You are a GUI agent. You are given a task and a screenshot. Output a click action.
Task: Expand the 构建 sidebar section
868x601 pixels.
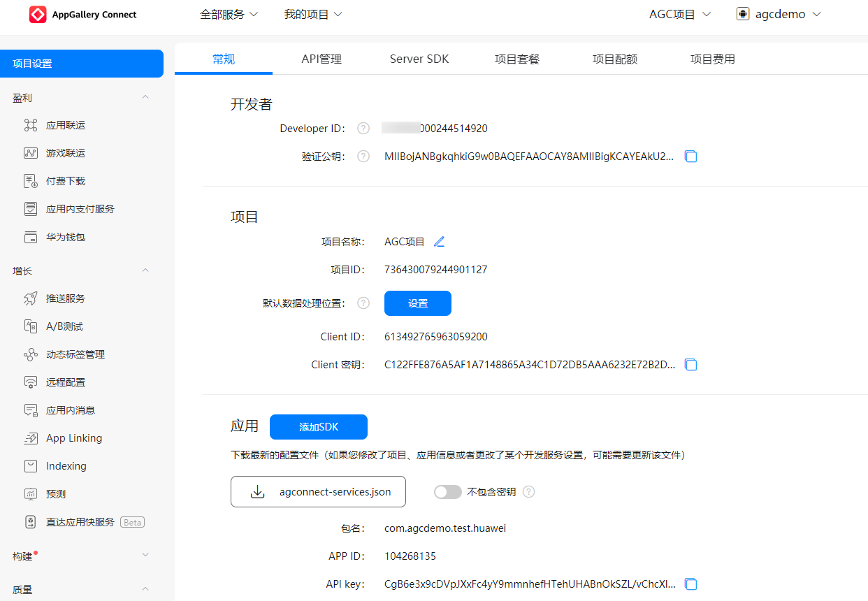click(x=145, y=556)
